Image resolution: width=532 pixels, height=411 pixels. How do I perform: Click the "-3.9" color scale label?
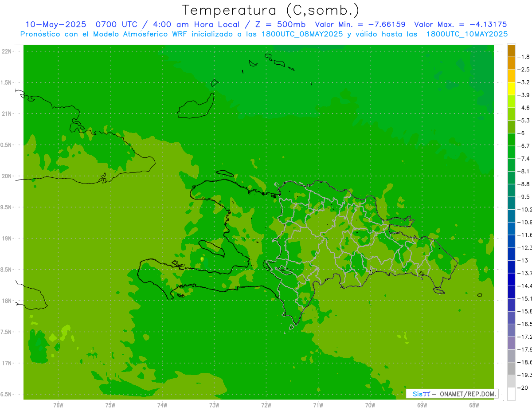click(524, 95)
